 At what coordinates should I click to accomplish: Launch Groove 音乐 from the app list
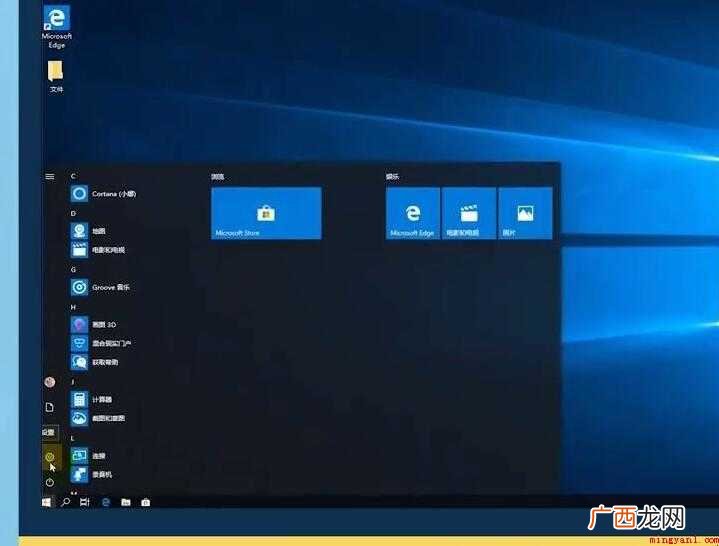[100, 287]
